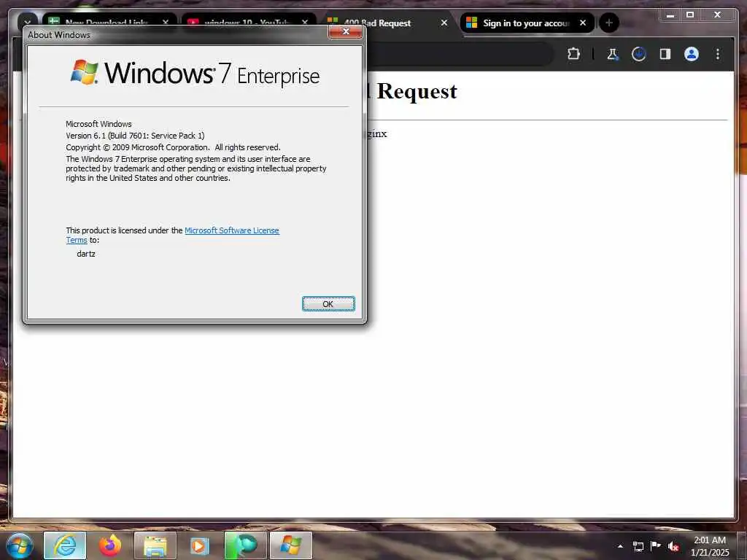Open the browser profile avatar
The width and height of the screenshot is (747, 560).
[692, 54]
